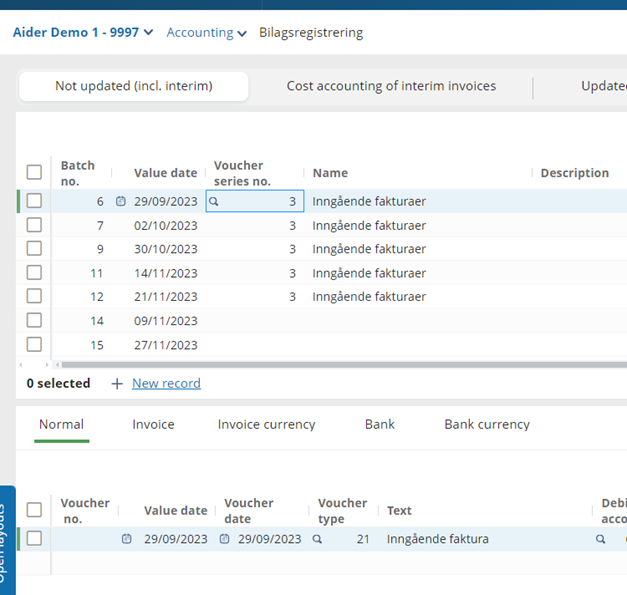This screenshot has height=595, width=627.
Task: Click the Bilagsregistrering breadcrumb
Action: [x=311, y=32]
